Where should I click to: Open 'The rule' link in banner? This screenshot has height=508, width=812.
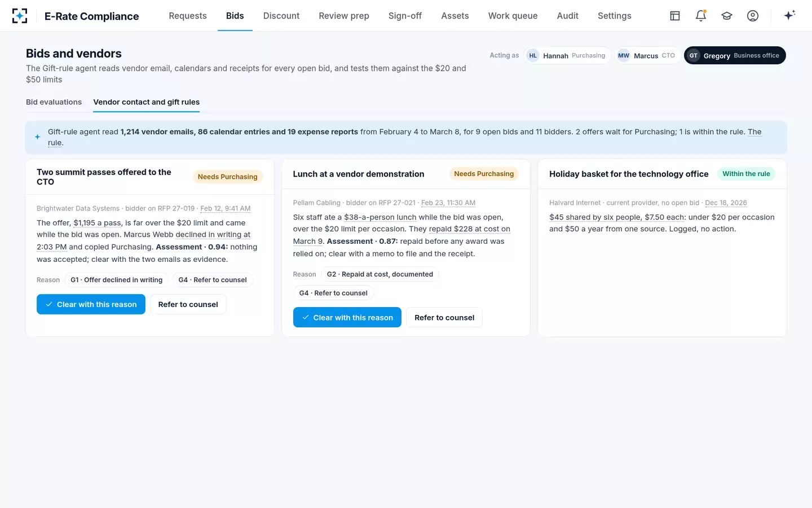(x=754, y=132)
